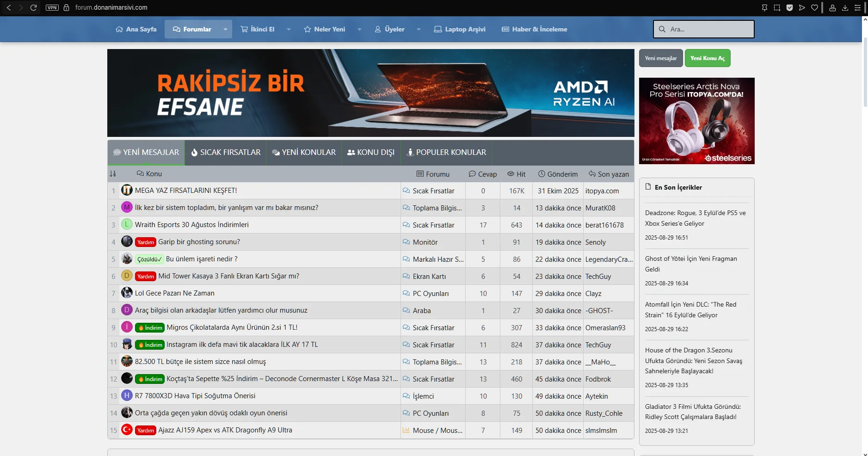Open the Ana Sayfa menu item

pyautogui.click(x=136, y=29)
